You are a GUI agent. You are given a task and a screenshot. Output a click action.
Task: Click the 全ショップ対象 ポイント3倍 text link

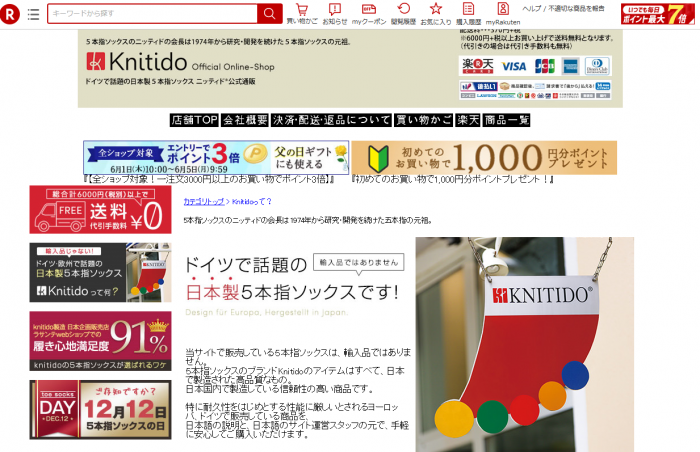(x=209, y=180)
